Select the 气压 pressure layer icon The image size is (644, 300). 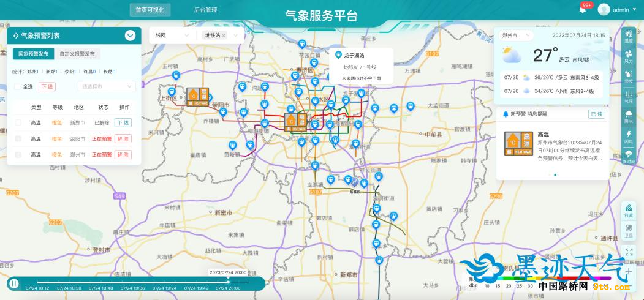629,97
